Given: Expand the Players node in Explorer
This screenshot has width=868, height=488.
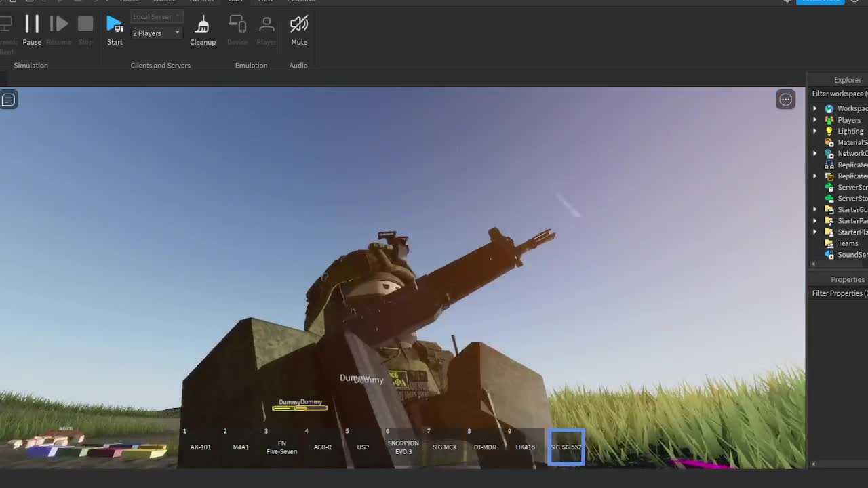Looking at the screenshot, I should [814, 119].
